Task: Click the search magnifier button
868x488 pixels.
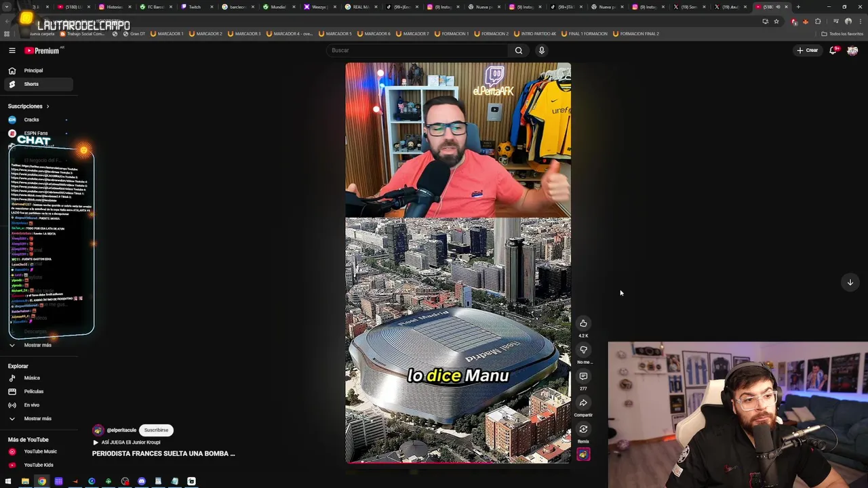Action: tap(519, 50)
